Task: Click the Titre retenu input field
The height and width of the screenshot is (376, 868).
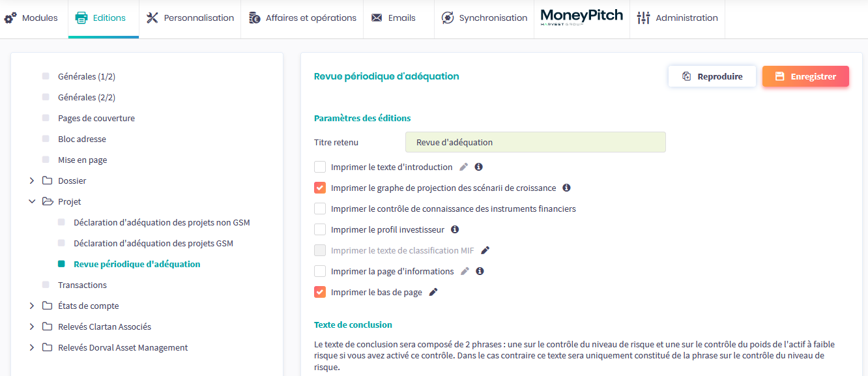Action: pyautogui.click(x=535, y=142)
